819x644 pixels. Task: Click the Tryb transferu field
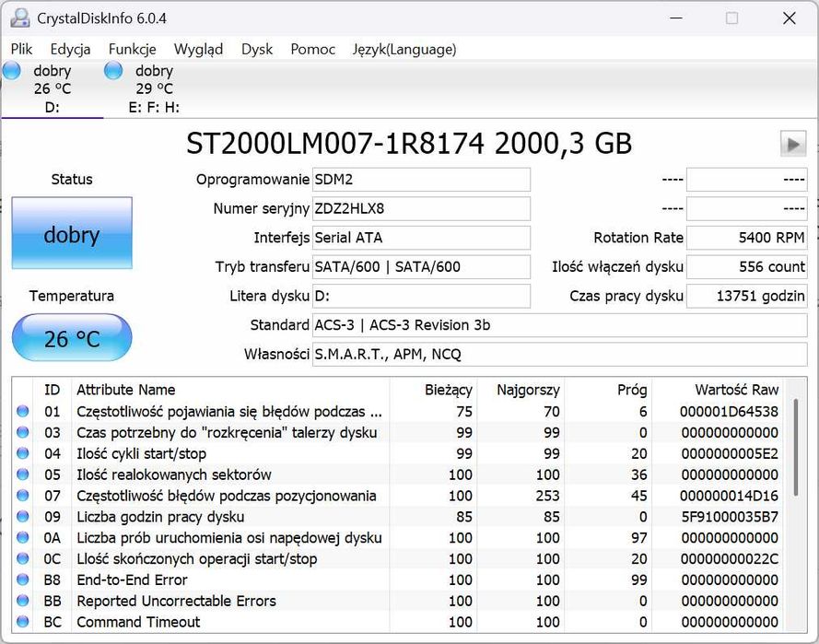pyautogui.click(x=421, y=267)
